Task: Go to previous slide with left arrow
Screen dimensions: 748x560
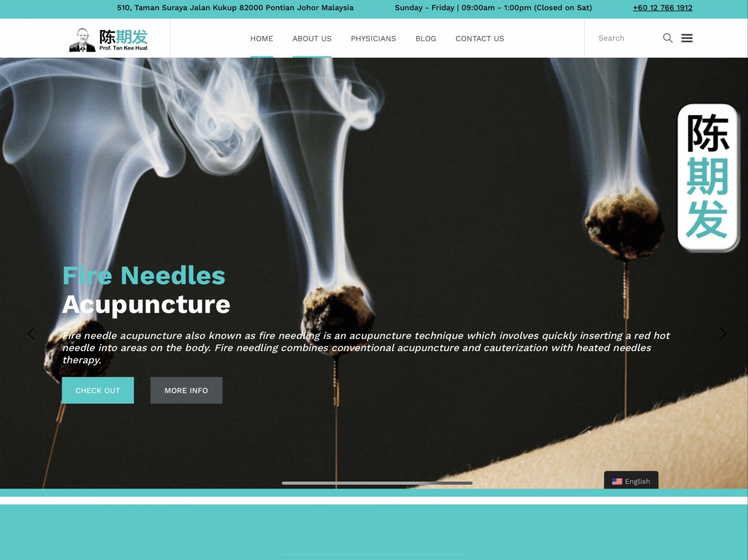Action: (x=32, y=334)
